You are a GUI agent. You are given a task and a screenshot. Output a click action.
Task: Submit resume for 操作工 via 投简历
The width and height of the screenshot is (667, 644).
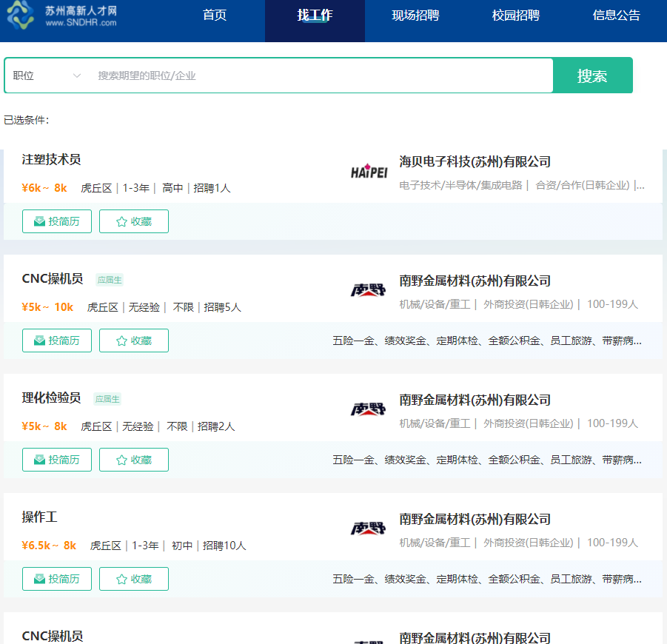(57, 579)
